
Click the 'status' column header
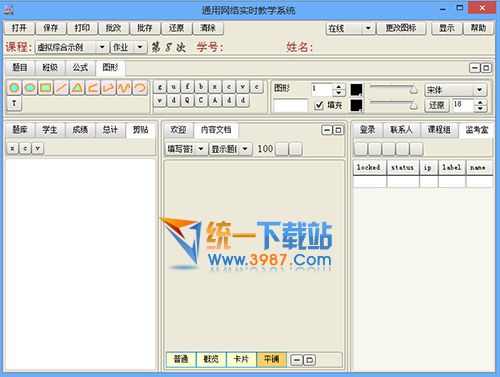pos(403,168)
